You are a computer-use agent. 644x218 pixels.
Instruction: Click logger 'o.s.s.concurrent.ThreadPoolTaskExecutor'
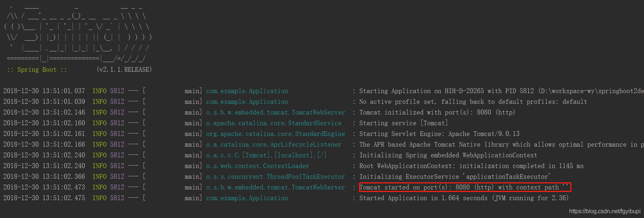(276, 177)
